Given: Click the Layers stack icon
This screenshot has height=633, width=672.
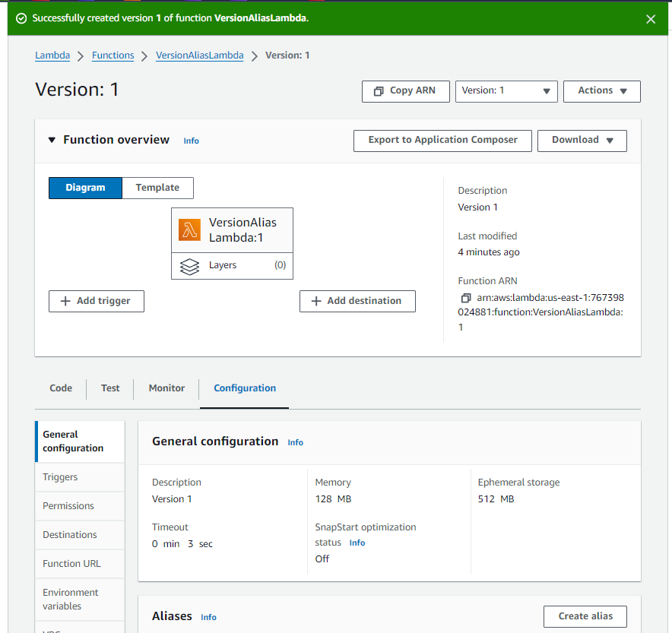Looking at the screenshot, I should [189, 266].
